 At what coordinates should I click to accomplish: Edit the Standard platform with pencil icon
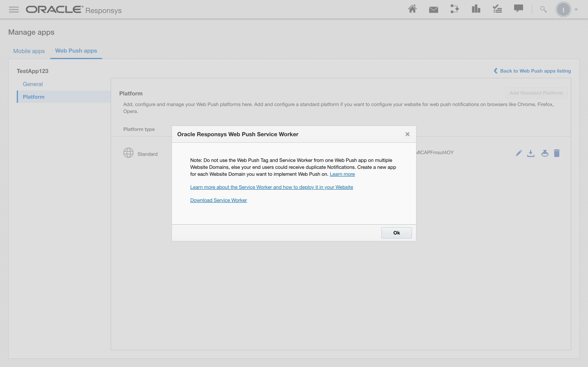point(519,153)
